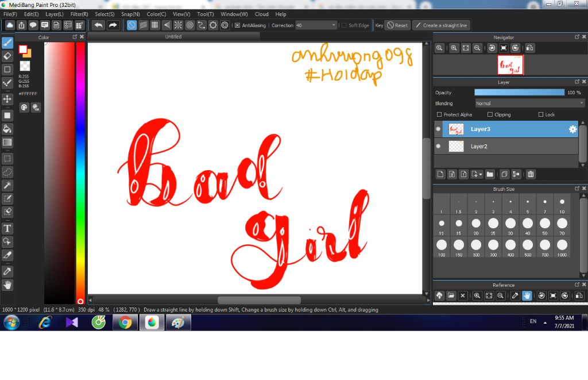This screenshot has width=588, height=380.
Task: Pick a hue on the rainbow bar
Action: [x=80, y=172]
